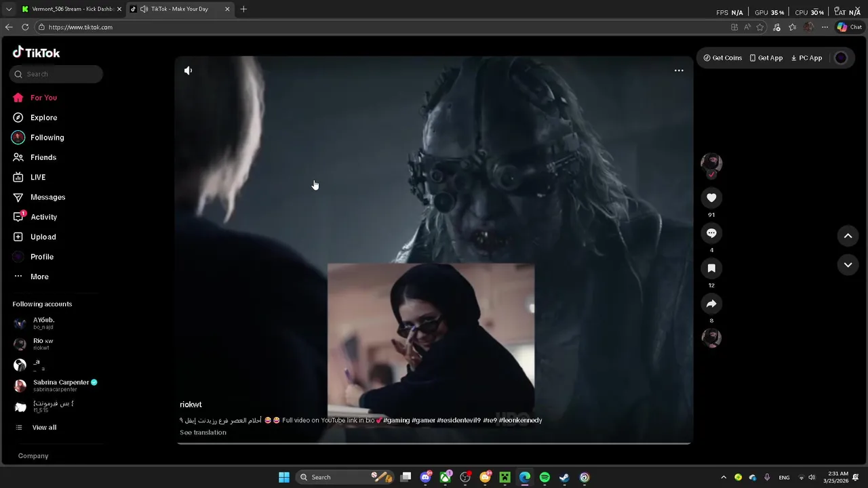Mute the TikTok browser tab audio

click(x=144, y=9)
